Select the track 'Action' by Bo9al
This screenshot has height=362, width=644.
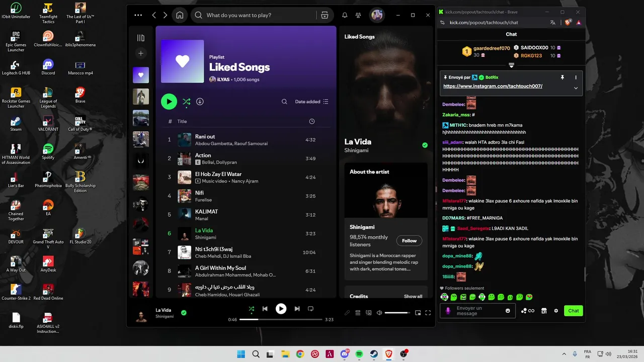coord(246,158)
